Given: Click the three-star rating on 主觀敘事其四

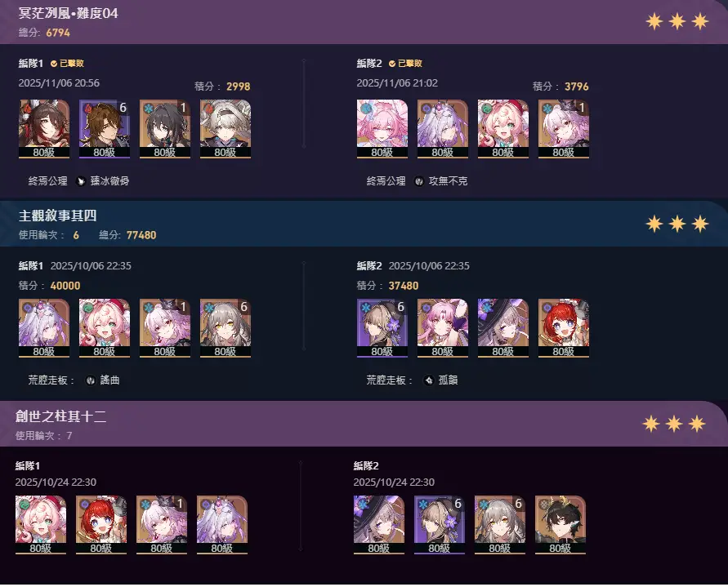Looking at the screenshot, I should pos(677,224).
